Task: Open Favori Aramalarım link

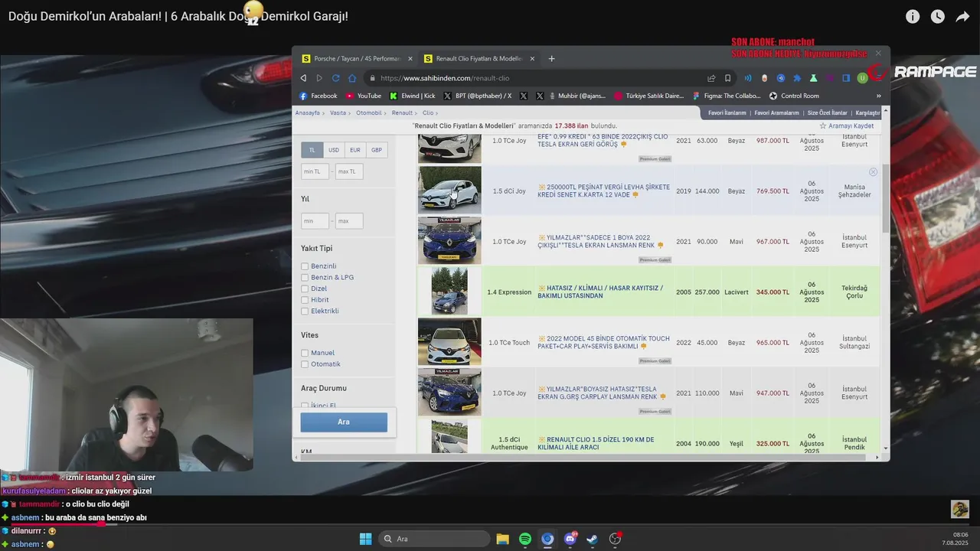Action: (x=776, y=112)
